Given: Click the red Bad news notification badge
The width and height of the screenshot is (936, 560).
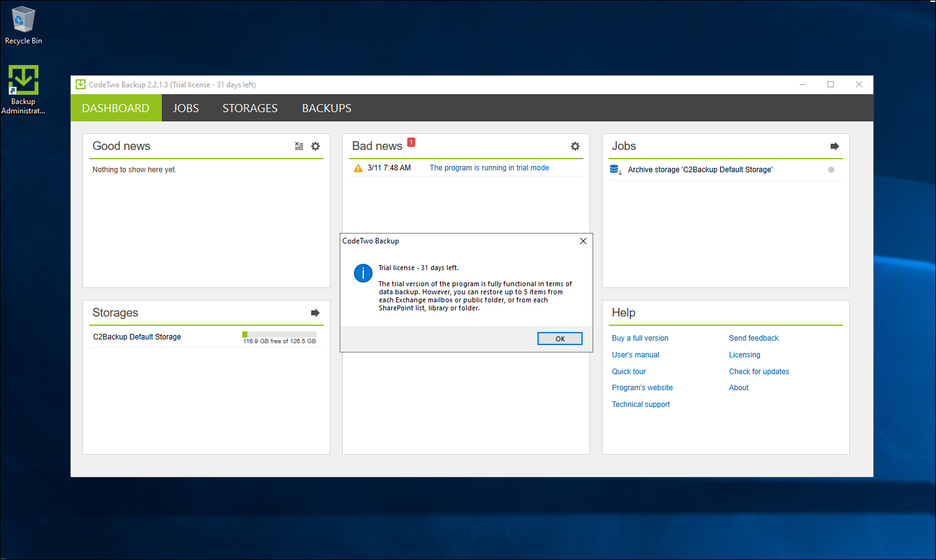Looking at the screenshot, I should pos(411,142).
